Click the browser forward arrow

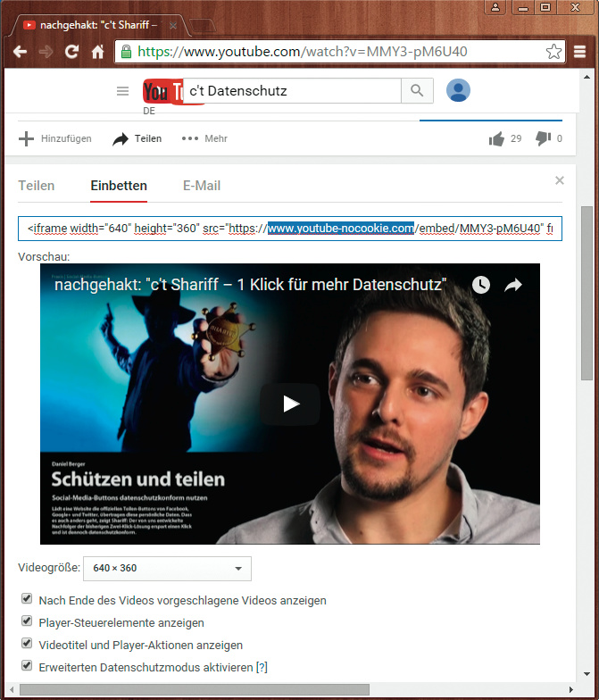tap(46, 52)
